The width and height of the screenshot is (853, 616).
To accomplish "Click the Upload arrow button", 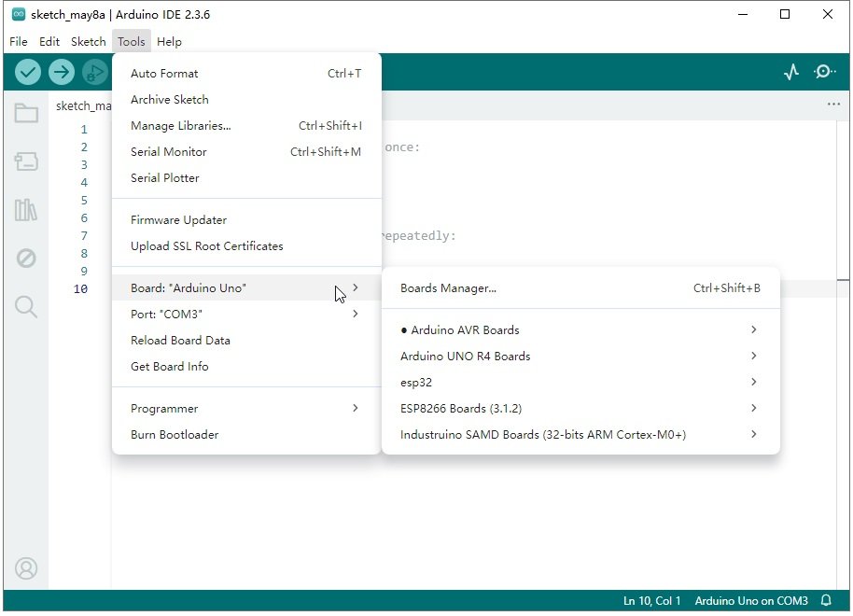I will [x=62, y=72].
